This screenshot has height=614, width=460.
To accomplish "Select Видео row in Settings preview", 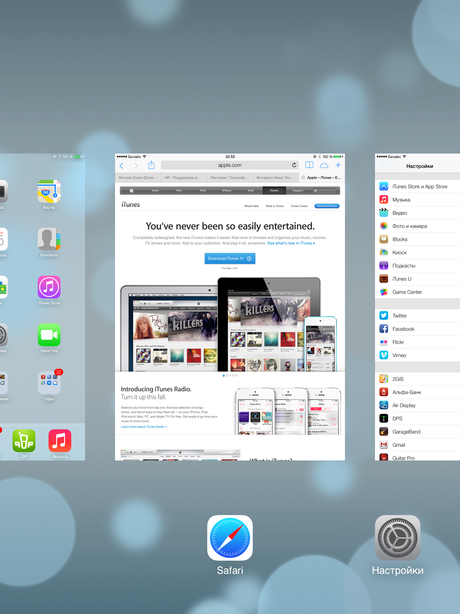I will [417, 213].
